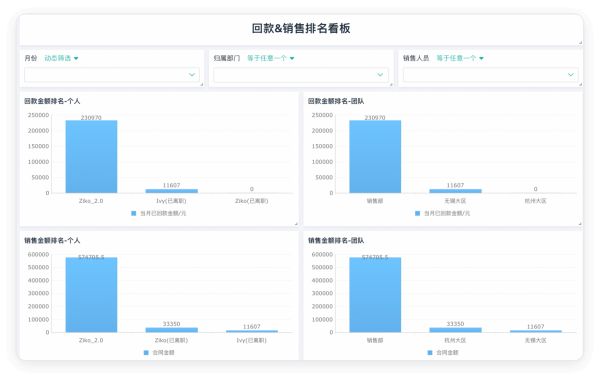Select 销售部 bar in 销售金额排名-团队
Viewport: 600px width, 380px height.
pyautogui.click(x=375, y=295)
